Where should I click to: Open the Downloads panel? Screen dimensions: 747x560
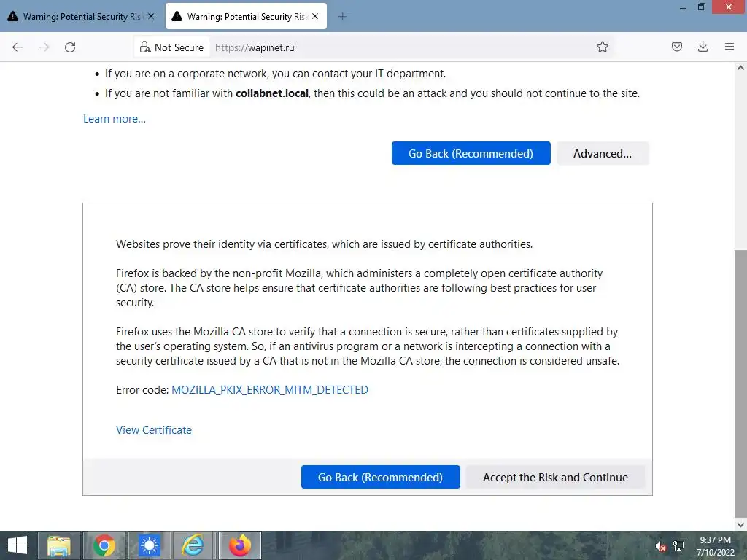click(x=703, y=47)
